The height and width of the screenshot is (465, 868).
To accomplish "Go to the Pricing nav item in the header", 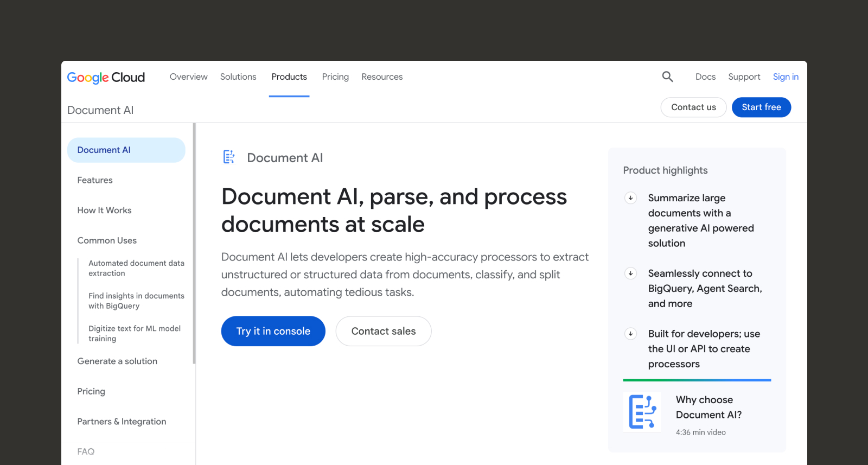I will point(335,77).
